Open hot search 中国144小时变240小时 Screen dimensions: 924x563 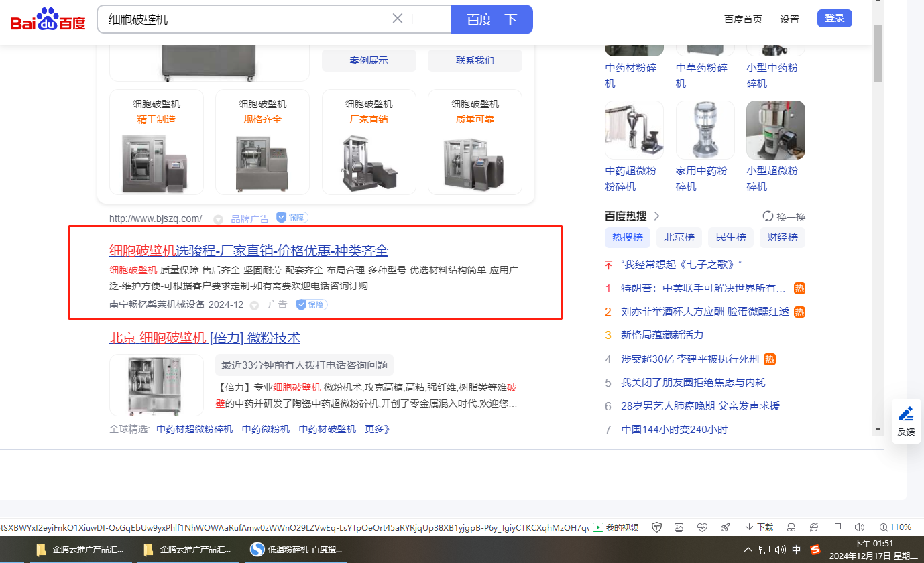[x=674, y=429]
